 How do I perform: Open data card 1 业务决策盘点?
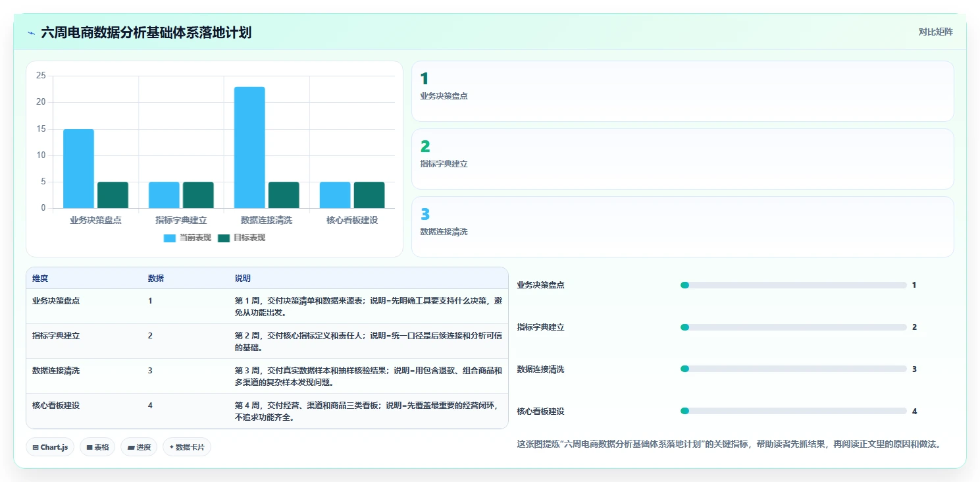tap(683, 91)
